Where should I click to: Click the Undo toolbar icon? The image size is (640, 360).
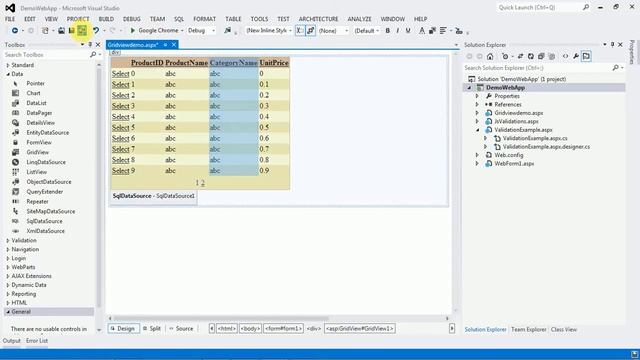tap(96, 31)
